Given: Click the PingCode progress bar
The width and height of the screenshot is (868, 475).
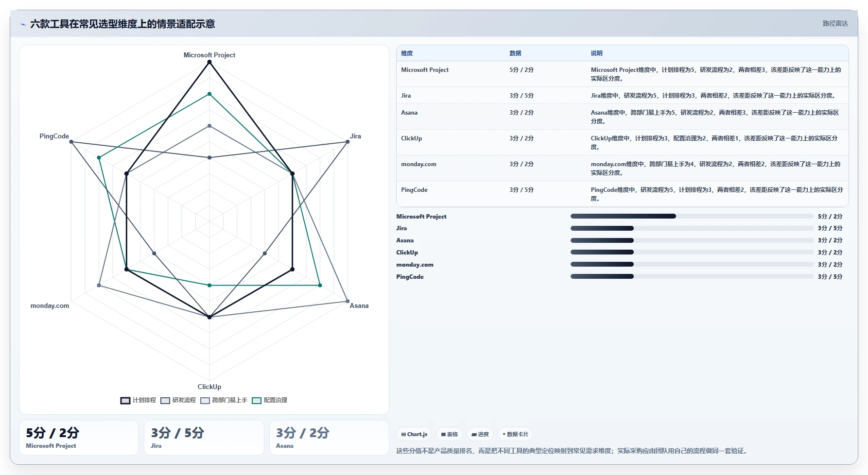Looking at the screenshot, I should click(692, 276).
